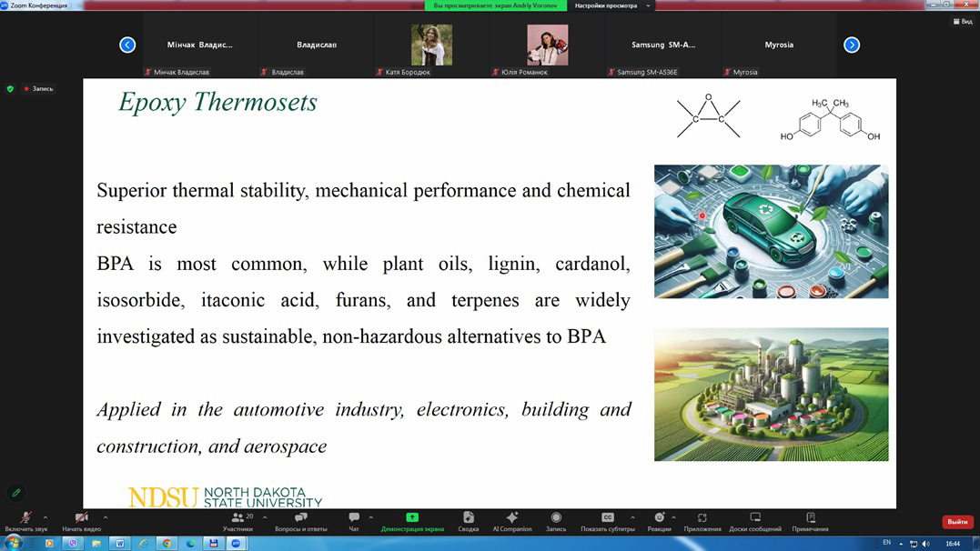
Task: Click the Вид view layout button
Action: click(x=963, y=21)
